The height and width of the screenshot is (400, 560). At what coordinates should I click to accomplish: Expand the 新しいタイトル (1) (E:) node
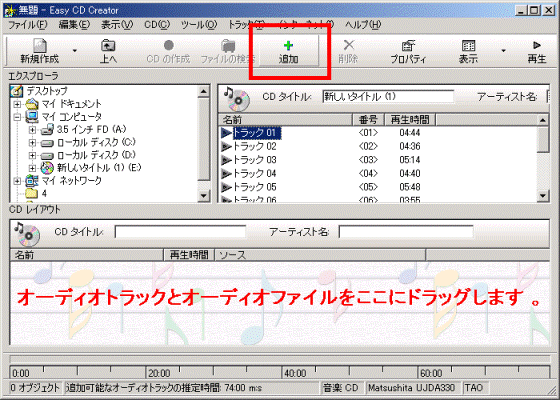click(x=32, y=168)
